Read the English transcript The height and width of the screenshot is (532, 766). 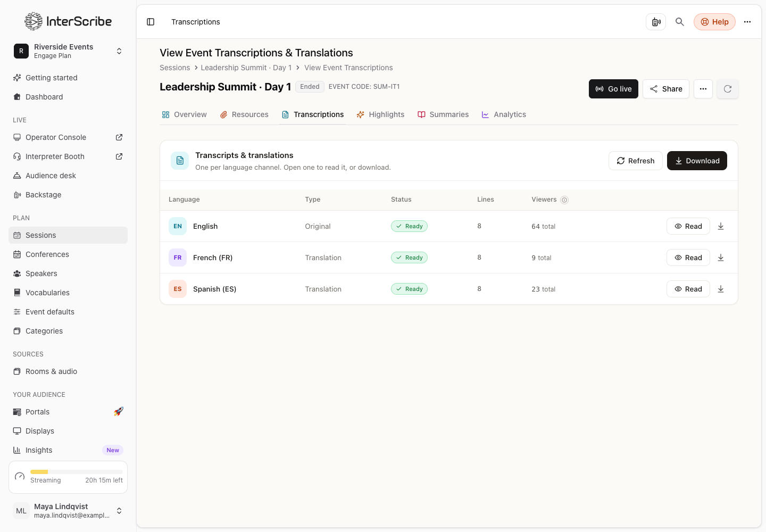point(688,226)
